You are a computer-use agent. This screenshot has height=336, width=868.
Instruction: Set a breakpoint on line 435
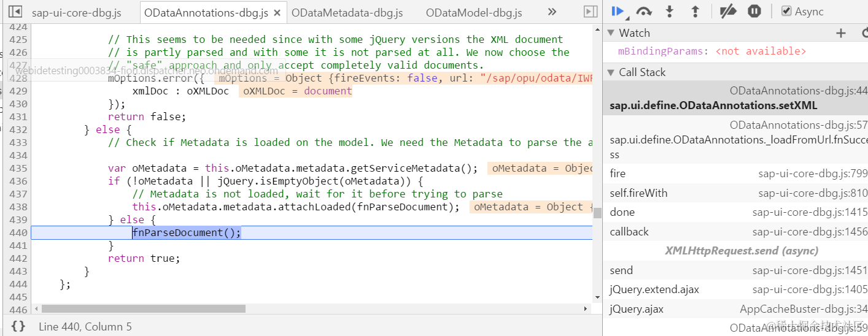[x=19, y=168]
